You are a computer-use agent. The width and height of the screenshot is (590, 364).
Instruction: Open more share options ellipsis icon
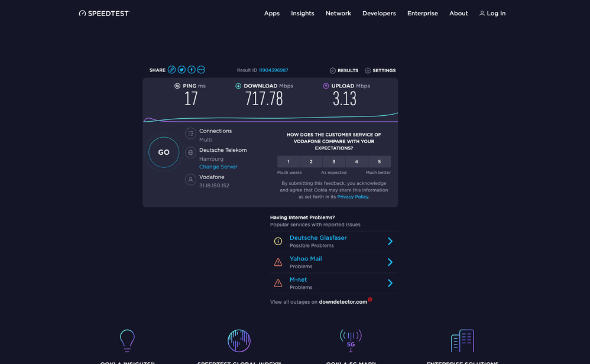pos(202,70)
